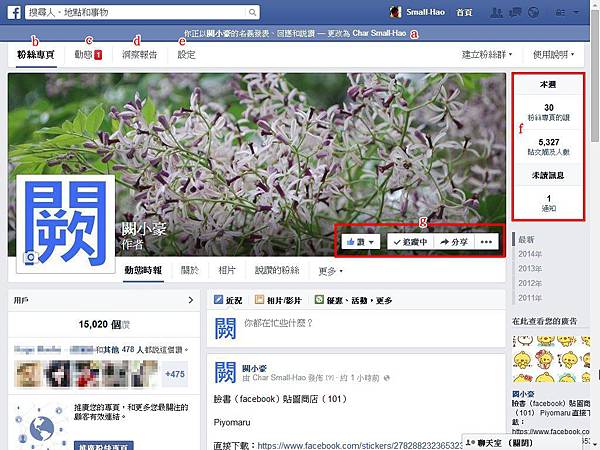Open notifications globe icon

pyautogui.click(x=533, y=13)
